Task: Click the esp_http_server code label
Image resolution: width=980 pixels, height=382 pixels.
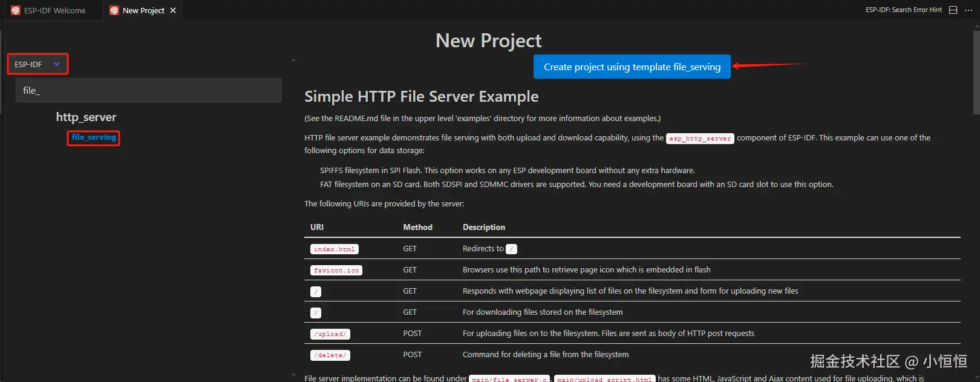Action: pyautogui.click(x=700, y=139)
